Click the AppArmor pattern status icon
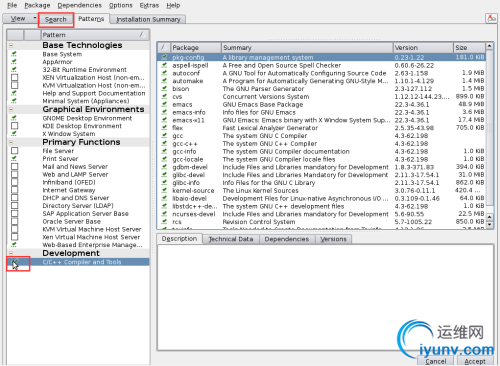Screen dimensions: 500x366 coord(14,62)
